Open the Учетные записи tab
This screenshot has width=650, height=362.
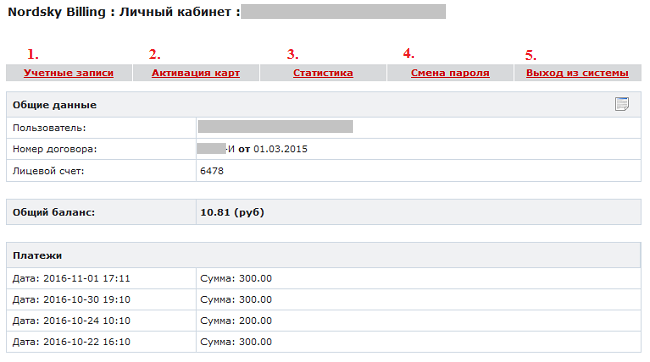pyautogui.click(x=69, y=73)
